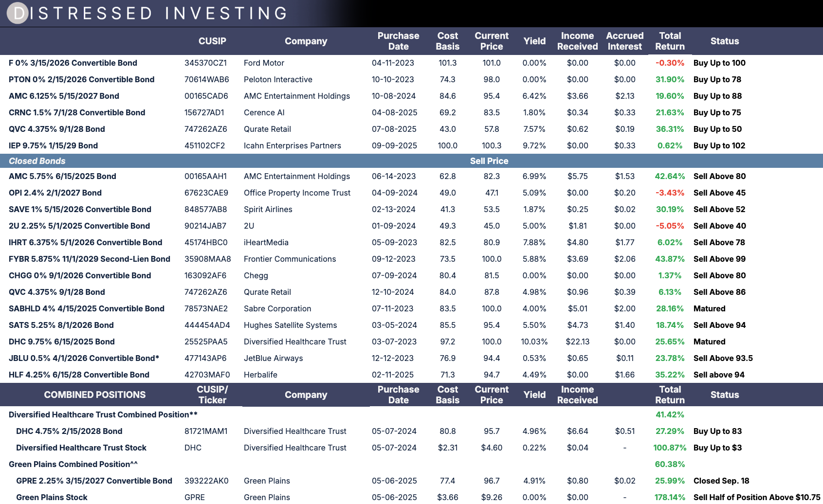Select PTON 0% 2/15/2026 Convertible Bond

coord(82,79)
